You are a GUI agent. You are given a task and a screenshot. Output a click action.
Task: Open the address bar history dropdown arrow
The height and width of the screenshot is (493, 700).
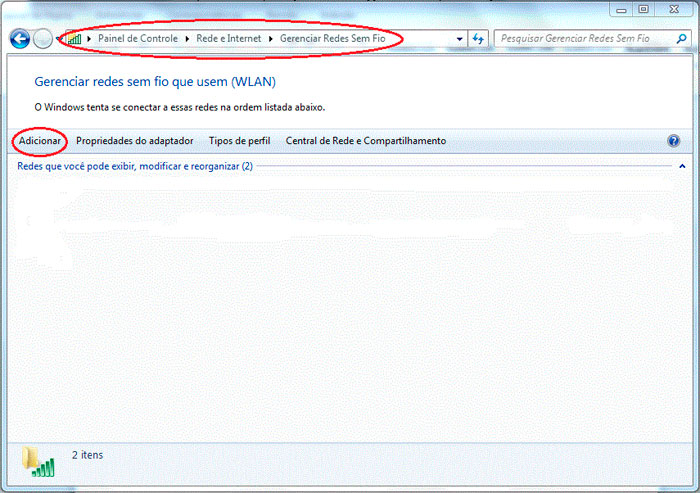[x=459, y=39]
